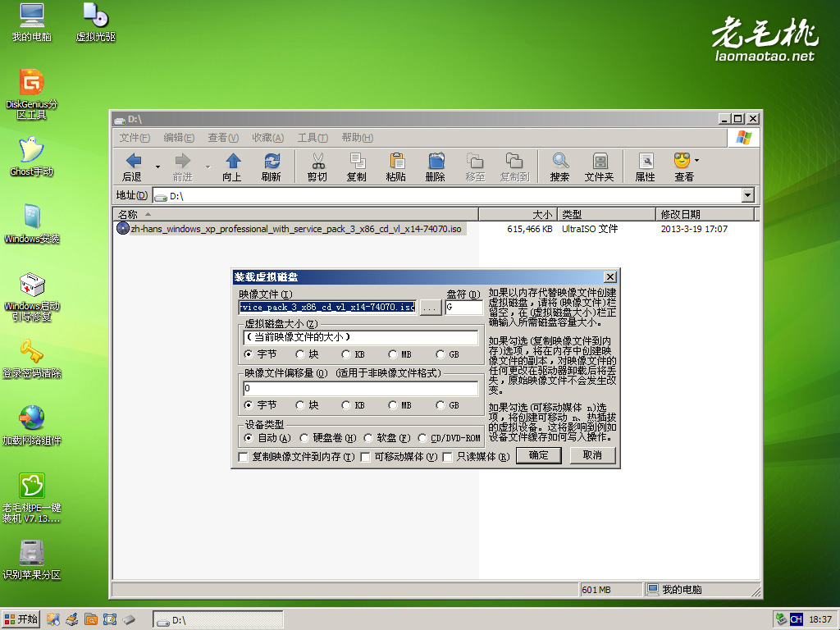Open the address bar dropdown arrow
The height and width of the screenshot is (630, 840).
[x=748, y=195]
